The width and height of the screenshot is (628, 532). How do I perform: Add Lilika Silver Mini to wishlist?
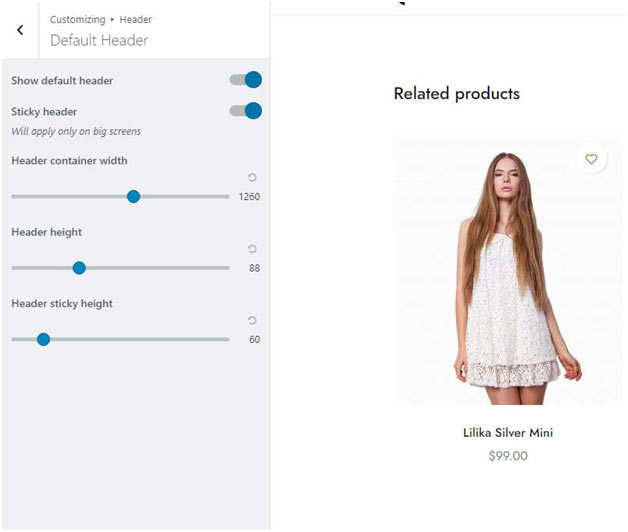[591, 159]
